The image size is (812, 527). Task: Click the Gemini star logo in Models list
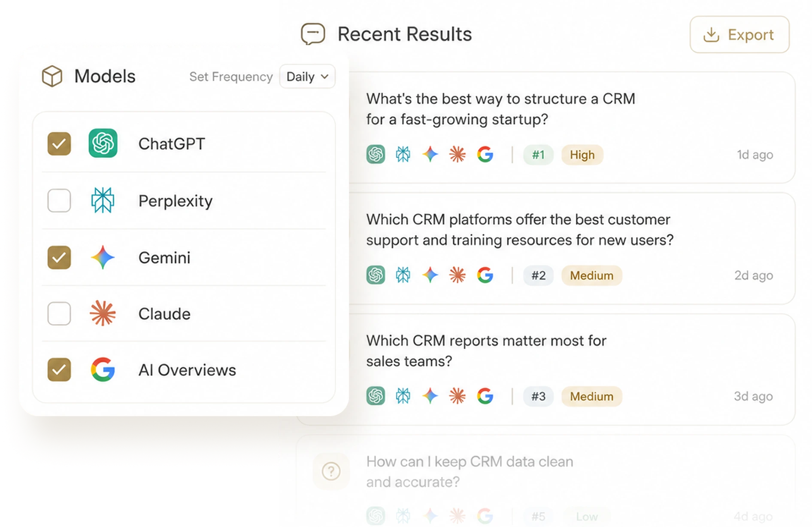[x=103, y=257]
